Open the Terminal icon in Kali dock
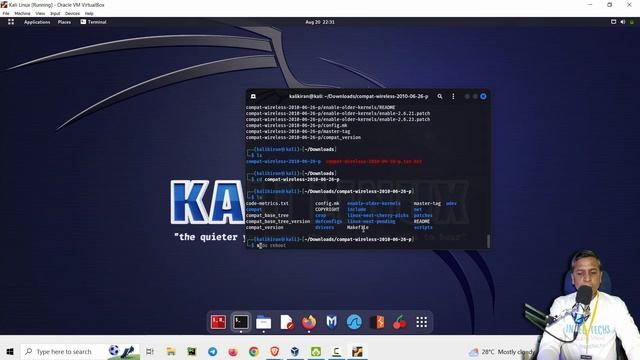 click(x=241, y=322)
